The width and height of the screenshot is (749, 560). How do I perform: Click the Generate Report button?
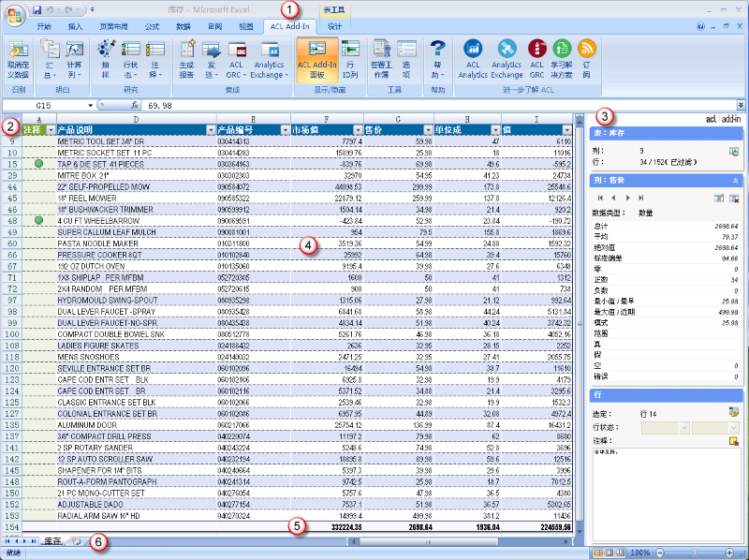tap(187, 59)
